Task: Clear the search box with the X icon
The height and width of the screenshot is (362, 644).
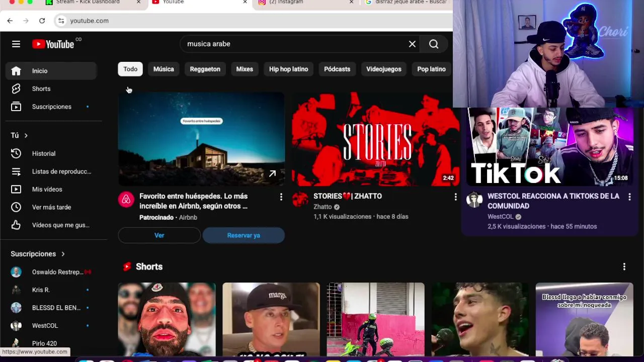Action: point(412,44)
